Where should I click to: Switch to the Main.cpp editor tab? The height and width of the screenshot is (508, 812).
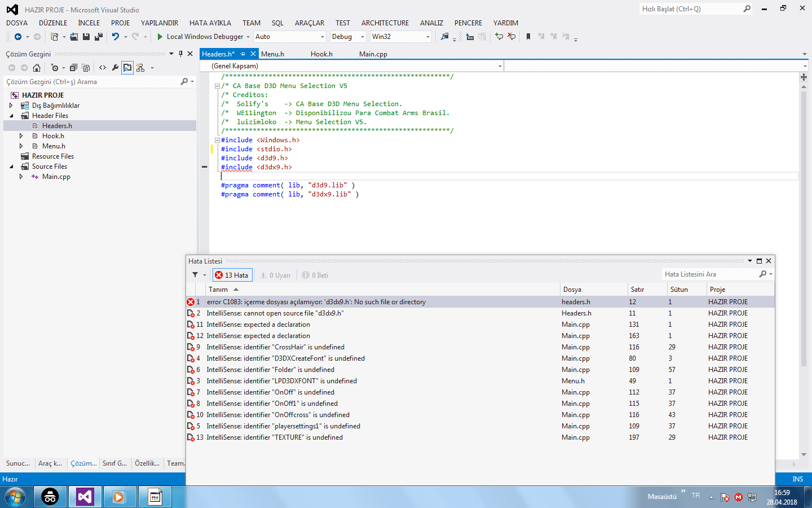(373, 54)
